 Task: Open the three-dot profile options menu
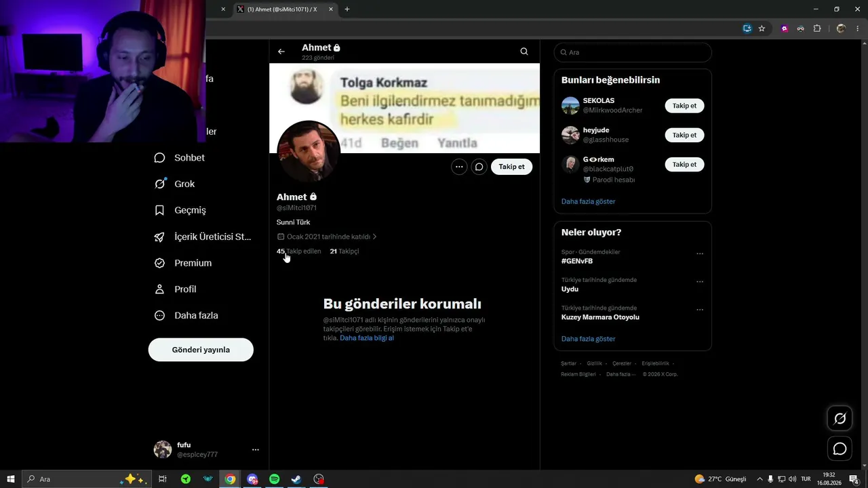[x=459, y=167]
